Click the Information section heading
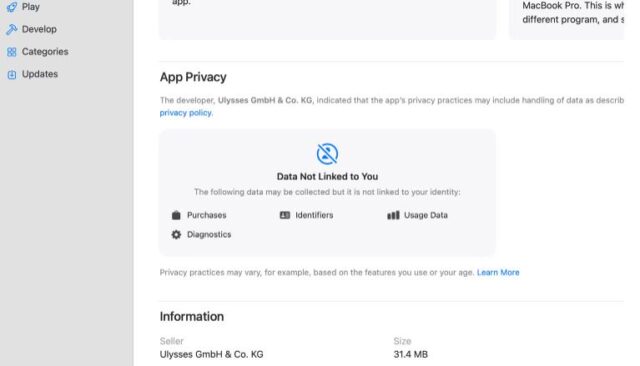The image size is (640, 366). 191,317
